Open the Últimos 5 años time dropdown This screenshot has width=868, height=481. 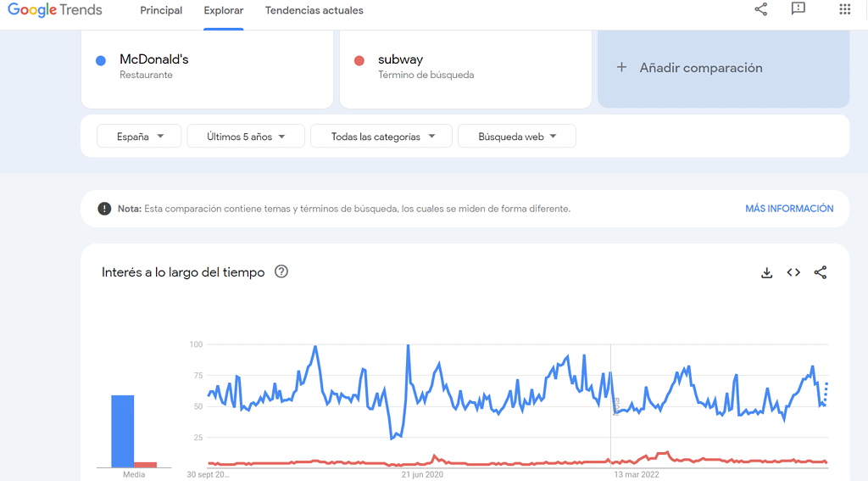click(246, 137)
